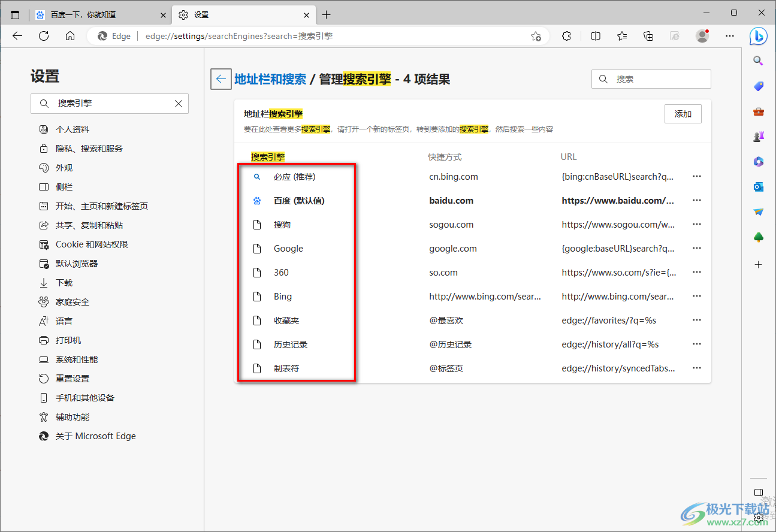Open the tab actions menu icon
This screenshot has width=776, height=532.
[x=15, y=14]
